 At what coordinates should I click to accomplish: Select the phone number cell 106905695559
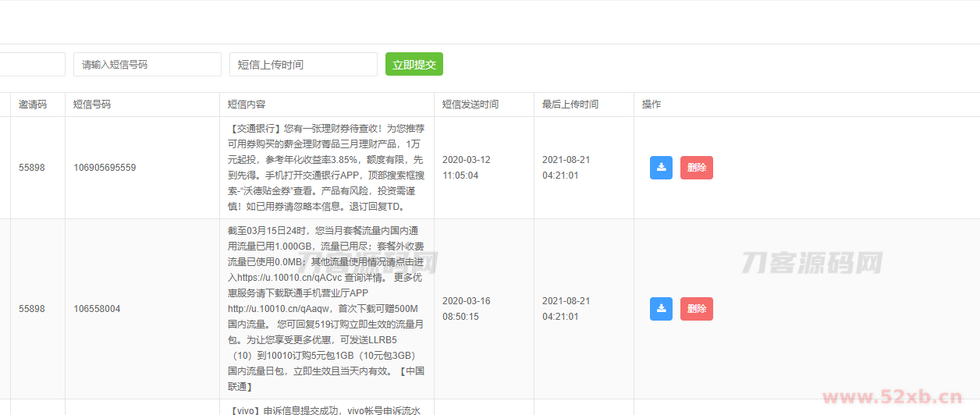point(105,168)
